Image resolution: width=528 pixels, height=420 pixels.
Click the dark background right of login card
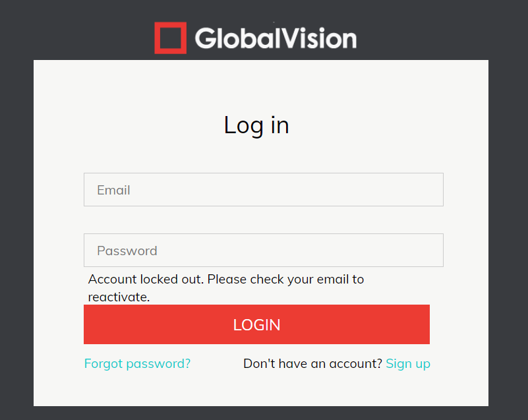point(508,231)
